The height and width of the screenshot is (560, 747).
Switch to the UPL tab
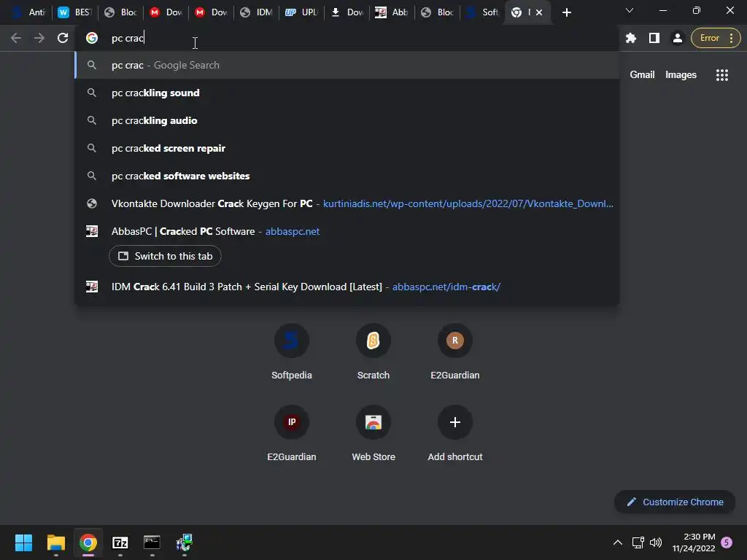(x=301, y=12)
